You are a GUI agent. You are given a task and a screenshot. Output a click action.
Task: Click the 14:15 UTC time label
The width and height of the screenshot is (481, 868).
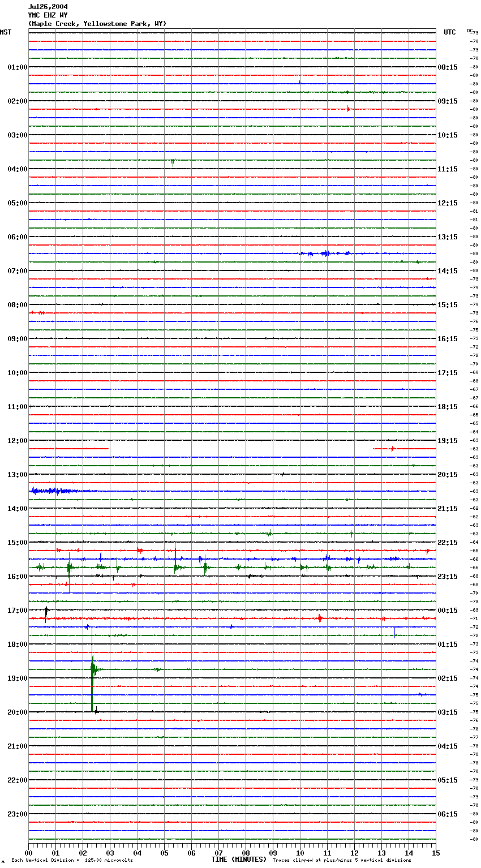[x=448, y=271]
